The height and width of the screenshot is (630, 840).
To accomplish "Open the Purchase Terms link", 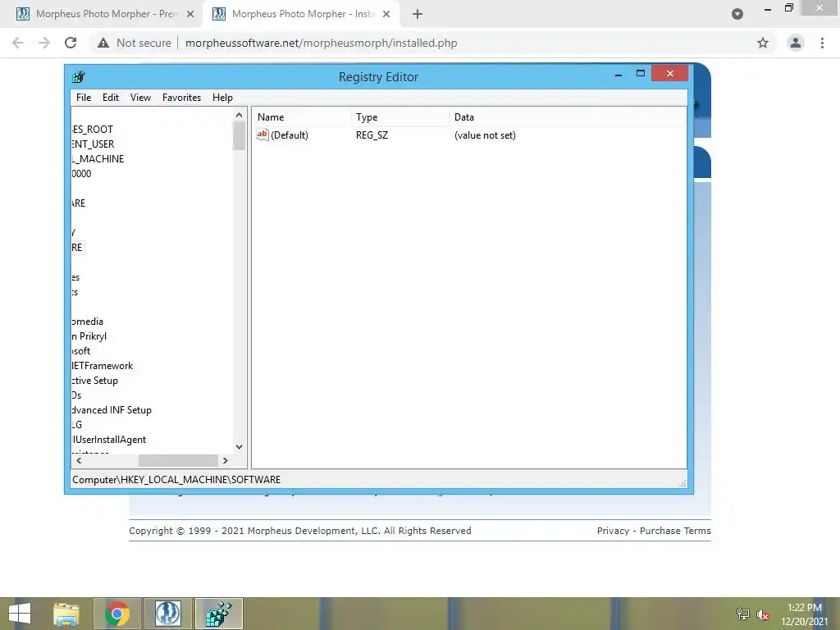I will (675, 531).
